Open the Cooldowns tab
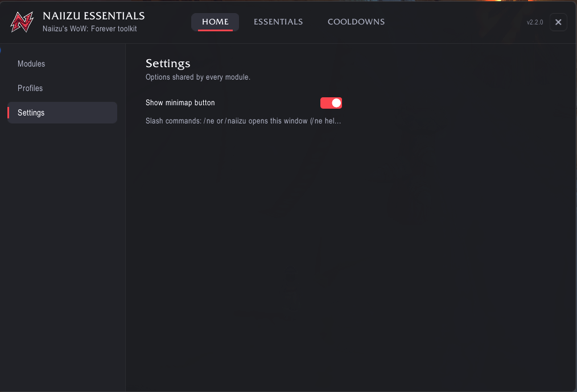Image resolution: width=577 pixels, height=392 pixels. [x=356, y=22]
